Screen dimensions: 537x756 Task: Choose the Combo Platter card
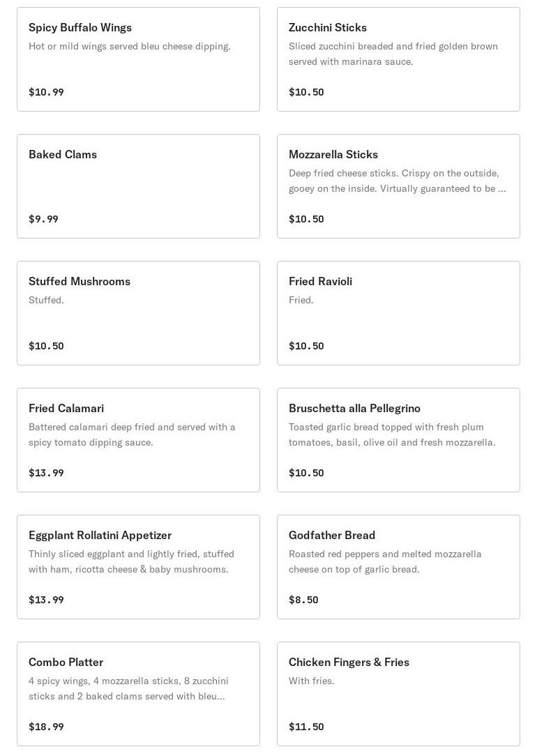click(138, 694)
